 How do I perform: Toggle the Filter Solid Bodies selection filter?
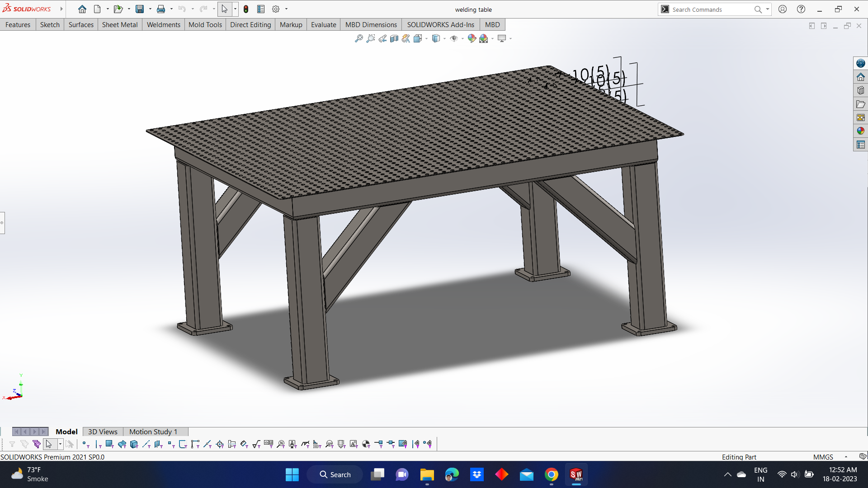[134, 444]
